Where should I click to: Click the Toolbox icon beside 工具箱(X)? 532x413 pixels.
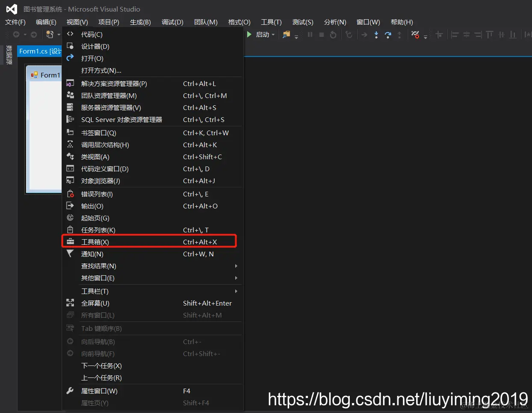pos(71,241)
